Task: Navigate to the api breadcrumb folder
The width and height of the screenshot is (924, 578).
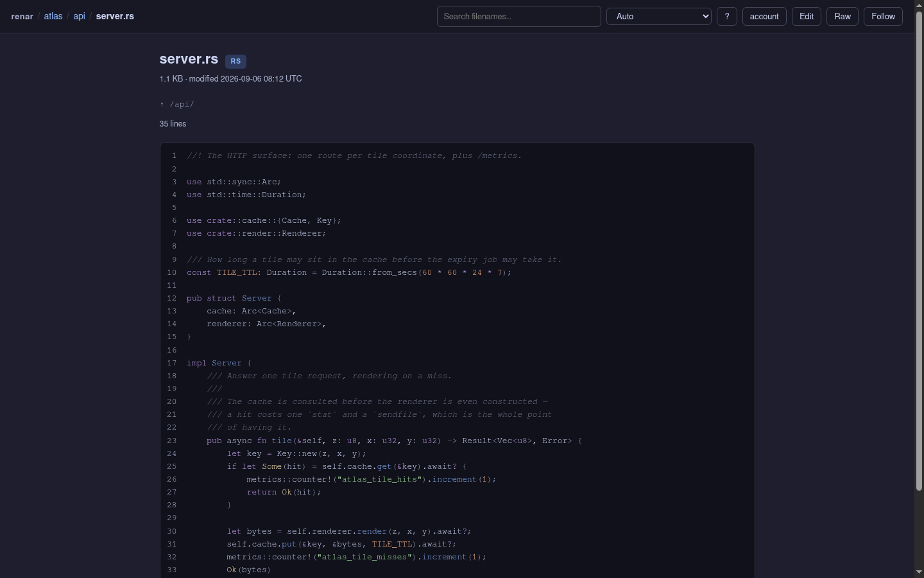Action: coord(79,16)
